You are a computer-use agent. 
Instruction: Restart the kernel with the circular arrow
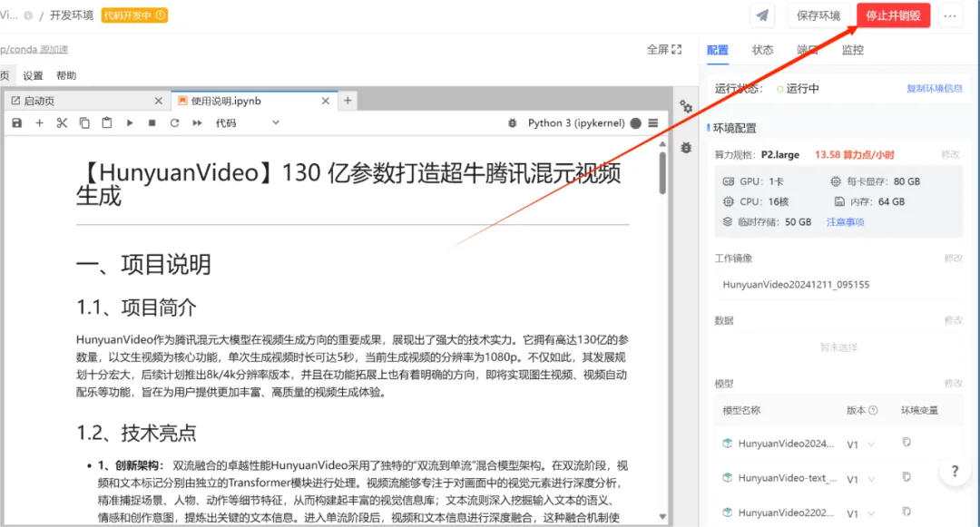click(174, 123)
